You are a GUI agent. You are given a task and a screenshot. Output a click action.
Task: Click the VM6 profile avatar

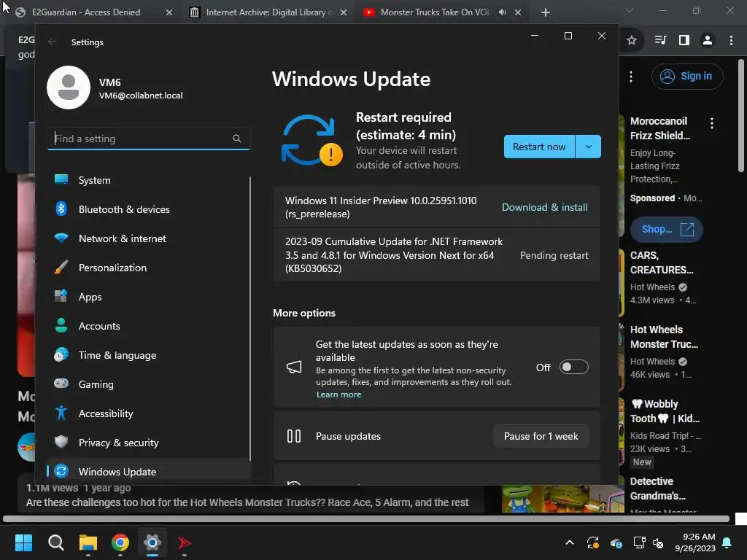69,87
